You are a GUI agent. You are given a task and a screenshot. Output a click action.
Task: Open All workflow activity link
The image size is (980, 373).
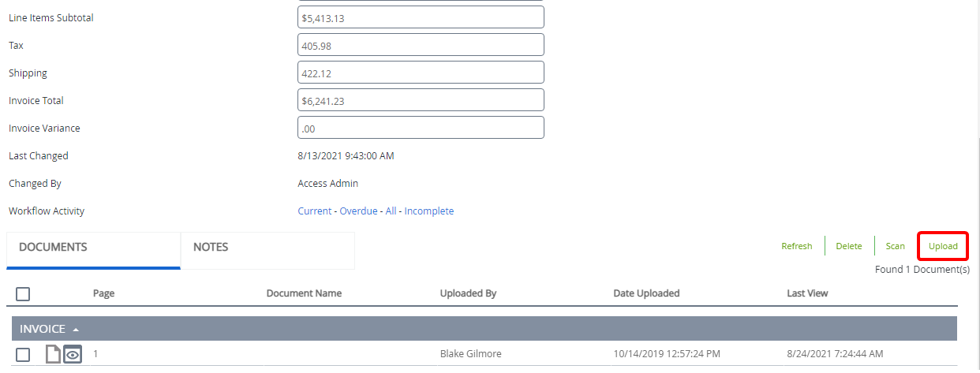click(391, 211)
